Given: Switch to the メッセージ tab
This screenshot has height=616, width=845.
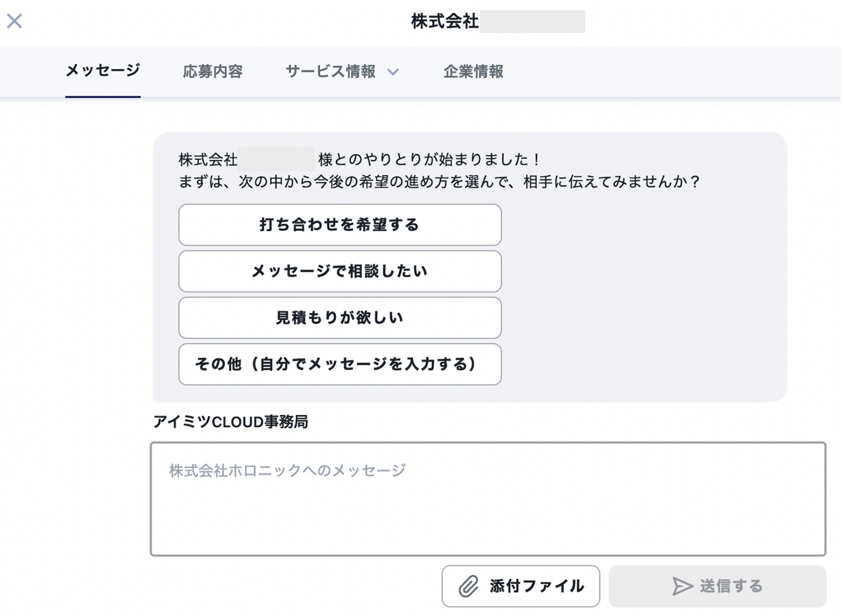Looking at the screenshot, I should 103,71.
